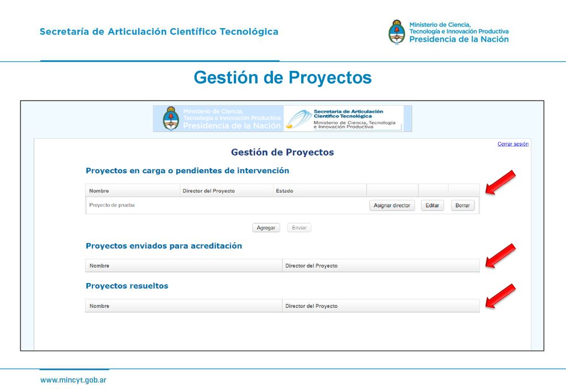Click Borrar to delete Proyecto de prueba
The height and width of the screenshot is (392, 566).
pyautogui.click(x=463, y=205)
